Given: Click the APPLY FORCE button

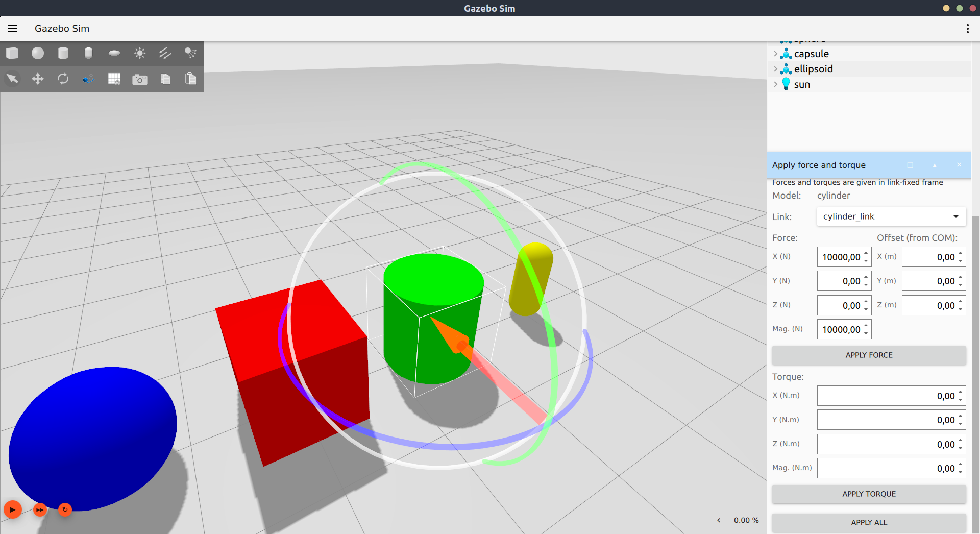Looking at the screenshot, I should (869, 355).
